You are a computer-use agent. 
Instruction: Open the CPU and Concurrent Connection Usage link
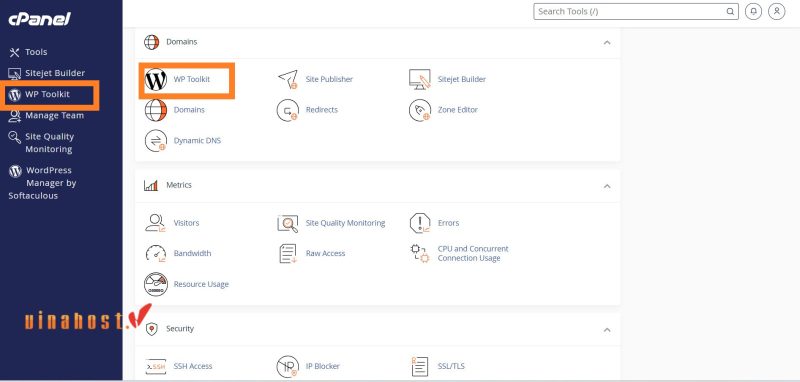(473, 253)
